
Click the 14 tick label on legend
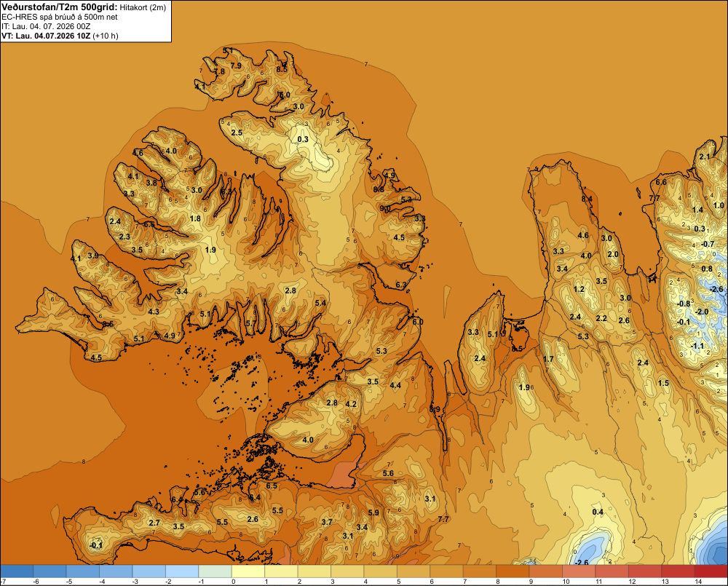point(698,582)
